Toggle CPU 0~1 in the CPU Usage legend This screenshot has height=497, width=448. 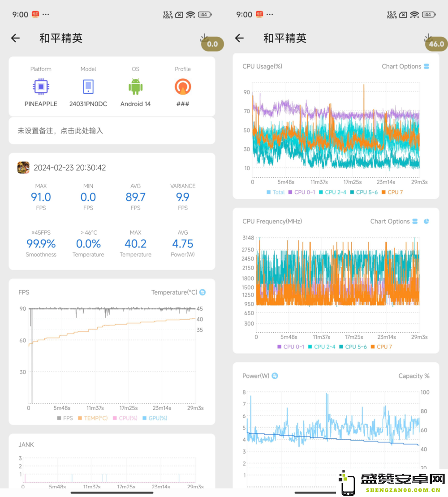tap(302, 192)
